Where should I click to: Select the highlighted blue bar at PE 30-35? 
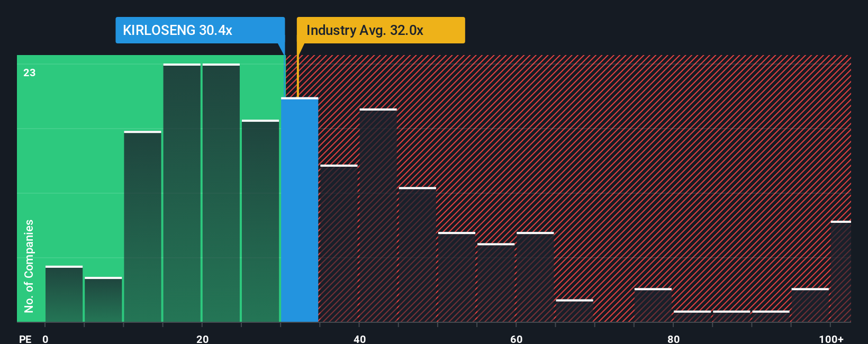(x=300, y=210)
